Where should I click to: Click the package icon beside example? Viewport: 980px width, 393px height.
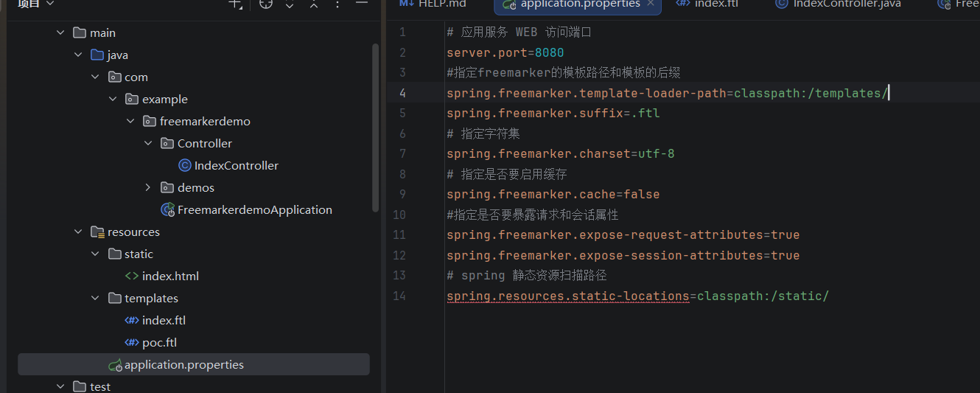133,99
